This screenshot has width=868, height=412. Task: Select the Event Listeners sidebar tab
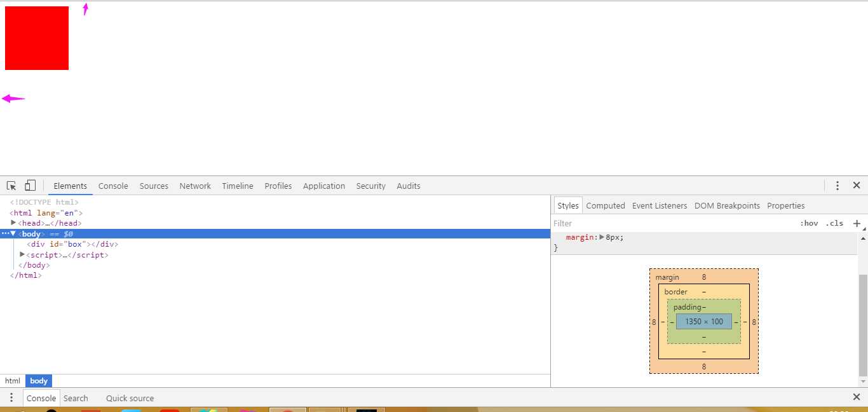[660, 205]
